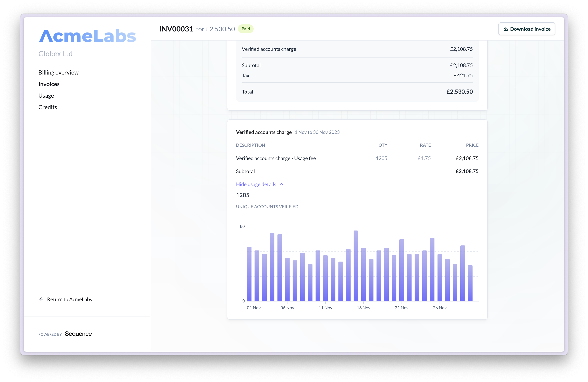This screenshot has height=382, width=588.
Task: Open the Invoices section in sidebar
Action: (x=49, y=84)
